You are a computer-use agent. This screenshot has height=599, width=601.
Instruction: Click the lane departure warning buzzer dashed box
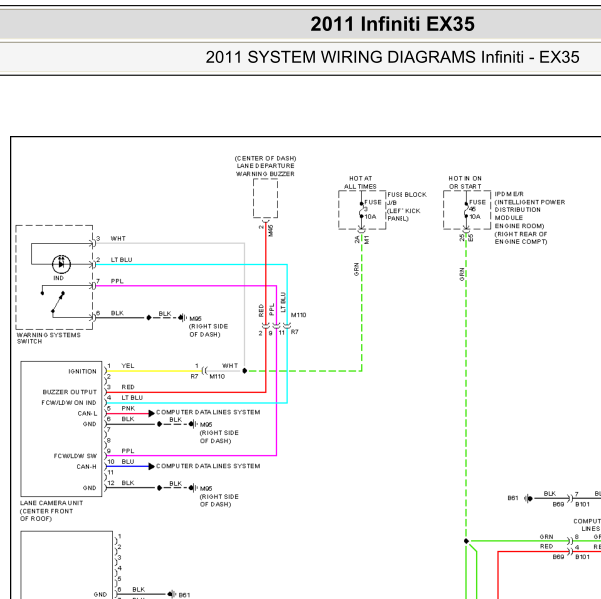click(x=265, y=199)
